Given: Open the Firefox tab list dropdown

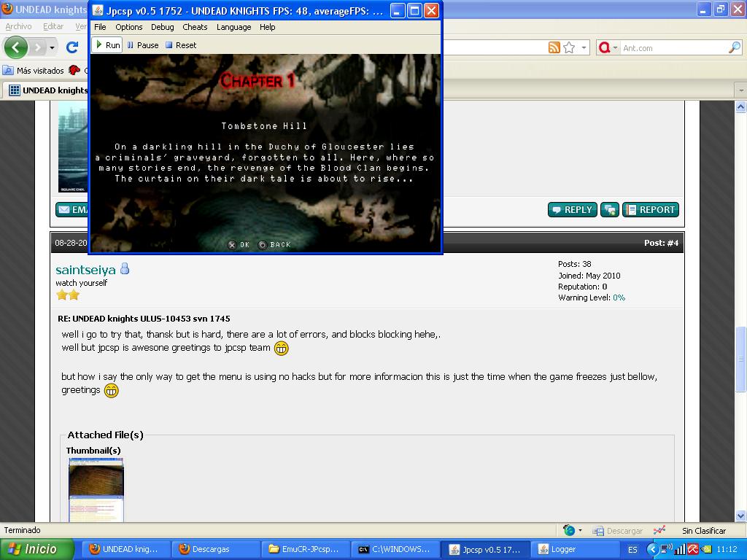Looking at the screenshot, I should point(741,90).
